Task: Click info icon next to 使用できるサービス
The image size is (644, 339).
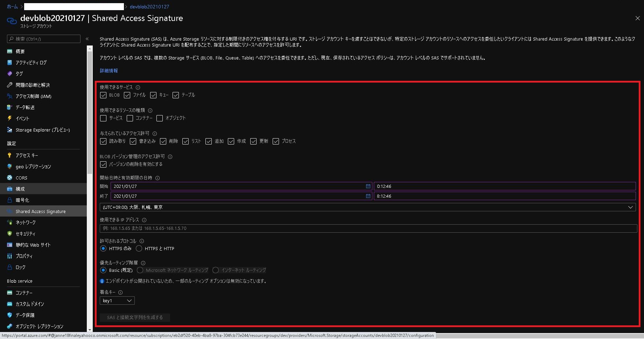Action: click(x=138, y=87)
